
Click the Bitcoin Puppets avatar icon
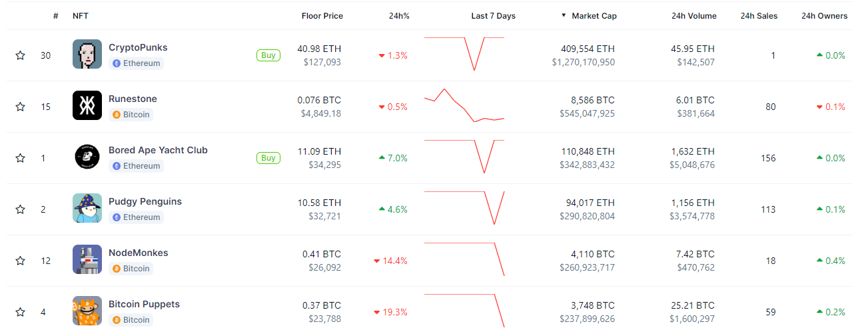pyautogui.click(x=87, y=311)
